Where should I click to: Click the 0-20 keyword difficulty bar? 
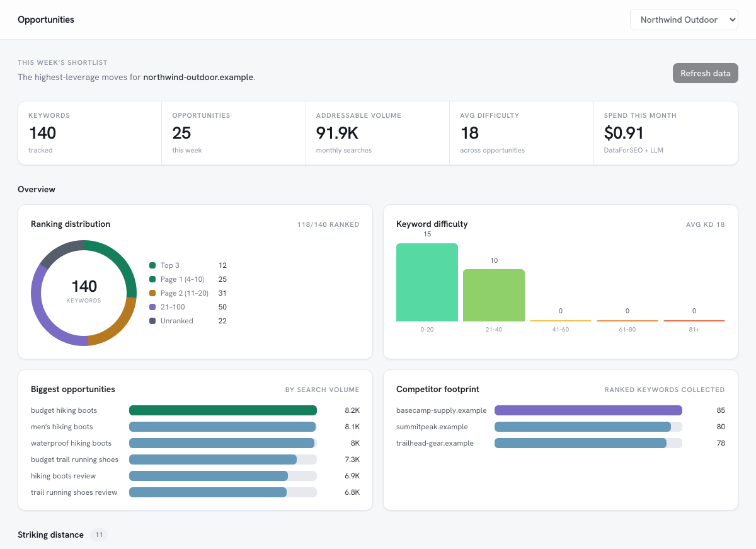[427, 282]
